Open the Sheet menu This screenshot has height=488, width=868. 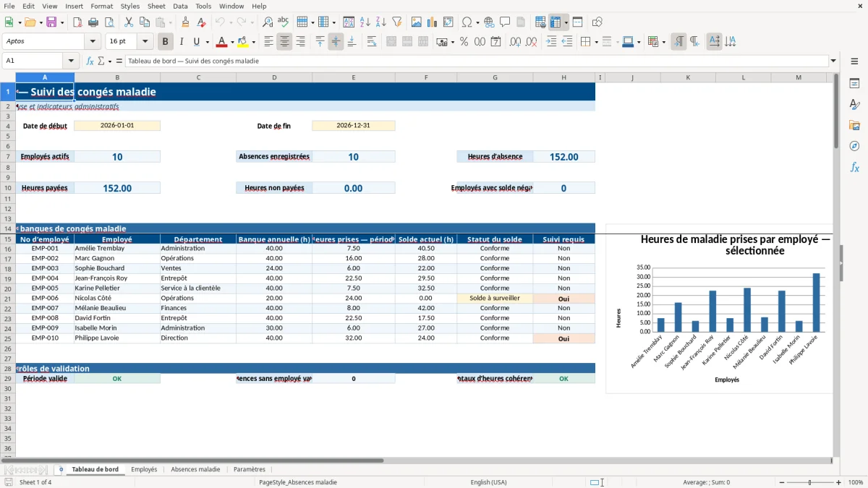(157, 6)
